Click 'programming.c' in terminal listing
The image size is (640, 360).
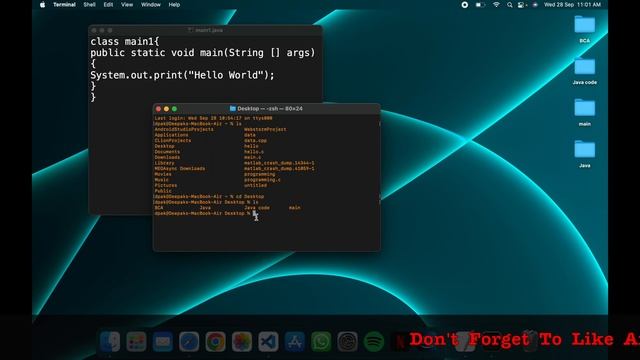click(262, 180)
